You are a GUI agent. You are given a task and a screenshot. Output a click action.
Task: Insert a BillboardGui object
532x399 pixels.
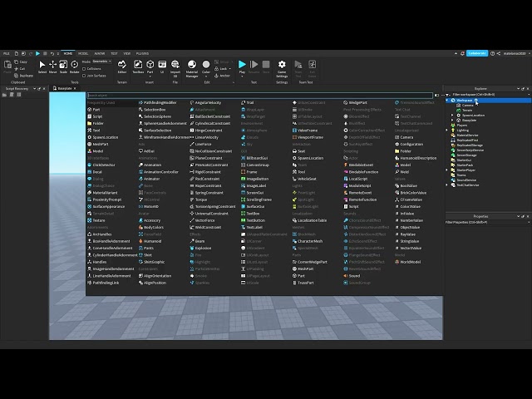pos(254,158)
